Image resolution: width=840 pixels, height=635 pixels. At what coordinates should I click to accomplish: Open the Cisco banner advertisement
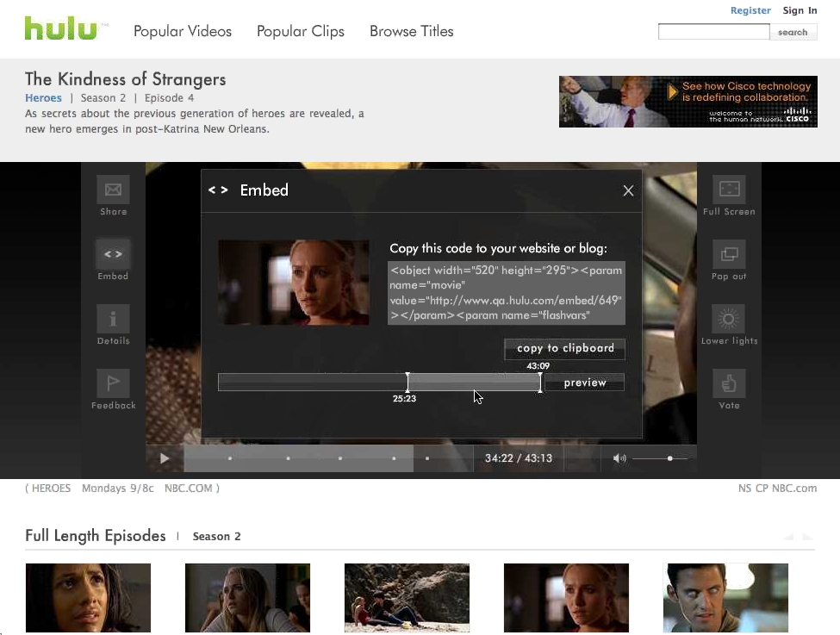(x=688, y=102)
